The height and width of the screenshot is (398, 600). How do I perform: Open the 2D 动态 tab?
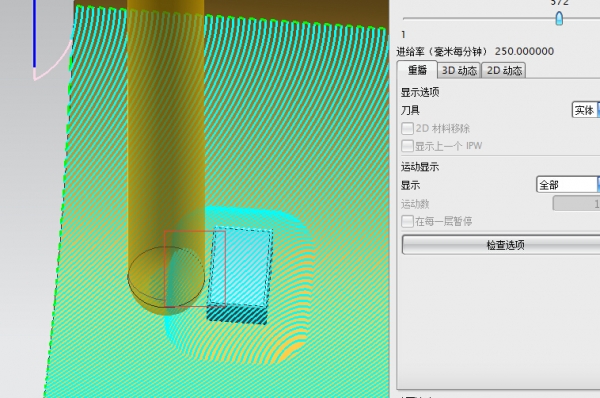pyautogui.click(x=504, y=70)
